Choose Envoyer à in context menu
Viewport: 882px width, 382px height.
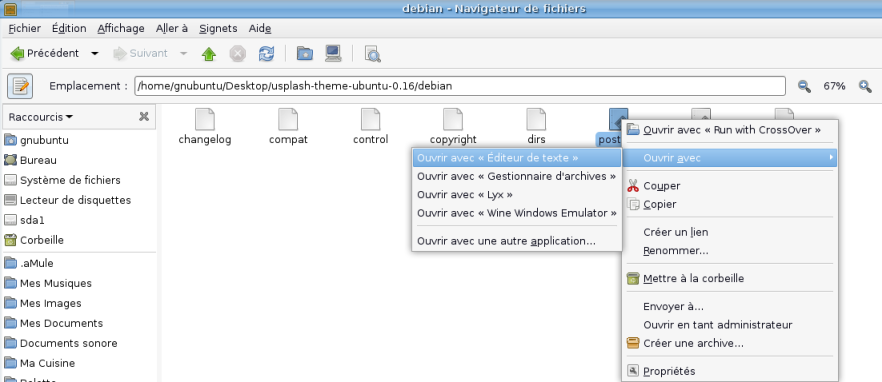(730, 307)
